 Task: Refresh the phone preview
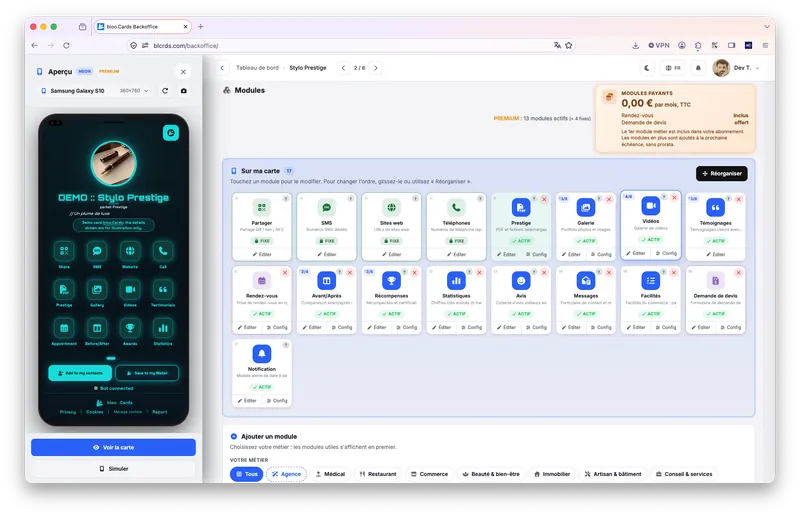[x=165, y=91]
